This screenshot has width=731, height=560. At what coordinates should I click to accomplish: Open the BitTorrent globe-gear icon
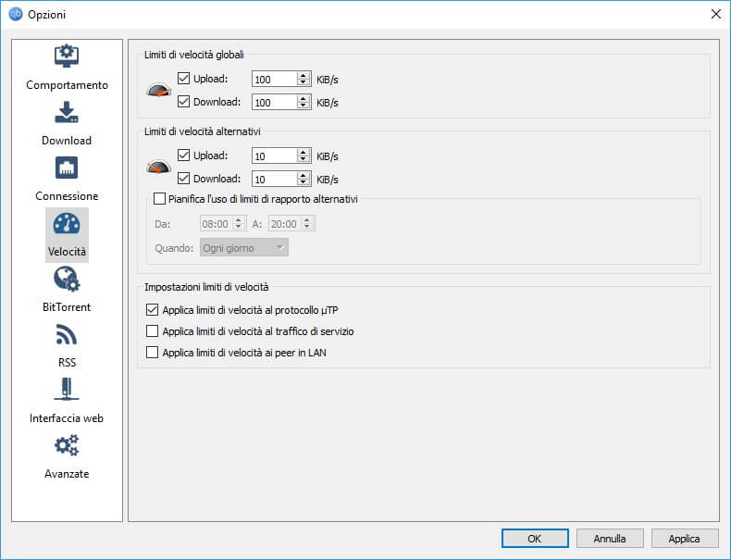point(67,279)
